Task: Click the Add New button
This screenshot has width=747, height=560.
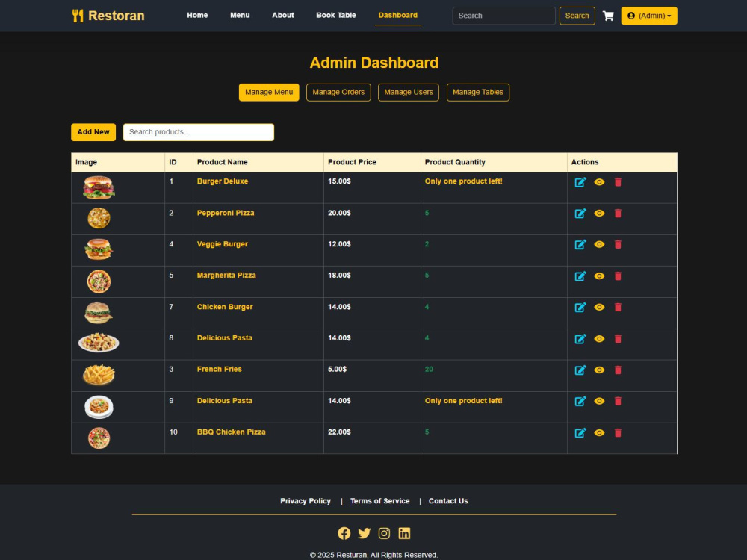Action: coord(93,132)
